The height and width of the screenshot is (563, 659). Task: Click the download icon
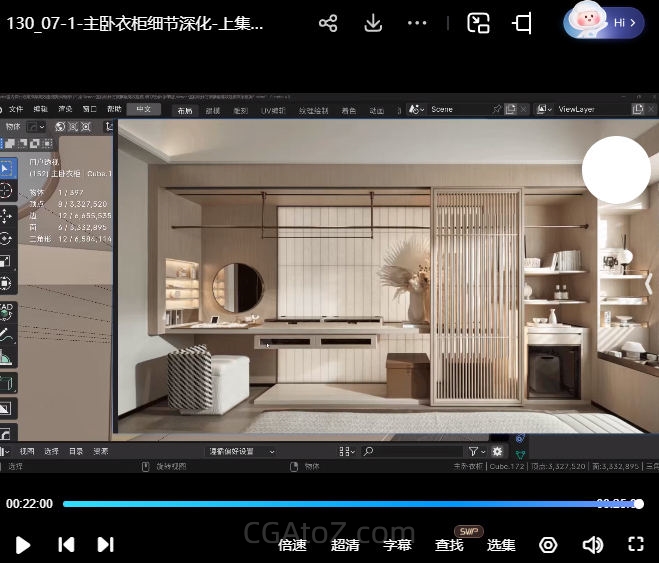point(373,24)
